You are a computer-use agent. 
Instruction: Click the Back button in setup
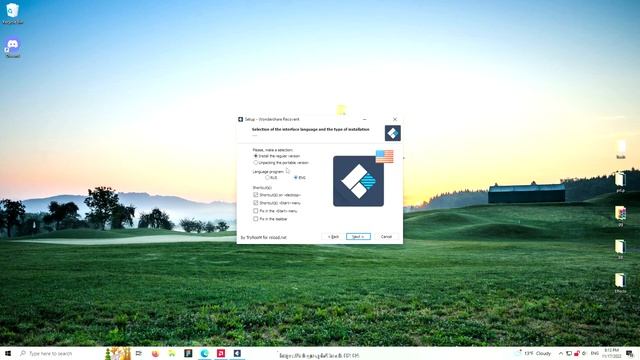point(333,237)
